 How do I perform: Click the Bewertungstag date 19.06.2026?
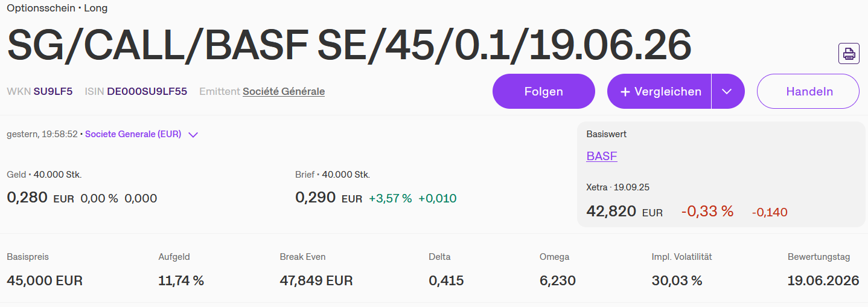[x=823, y=281]
